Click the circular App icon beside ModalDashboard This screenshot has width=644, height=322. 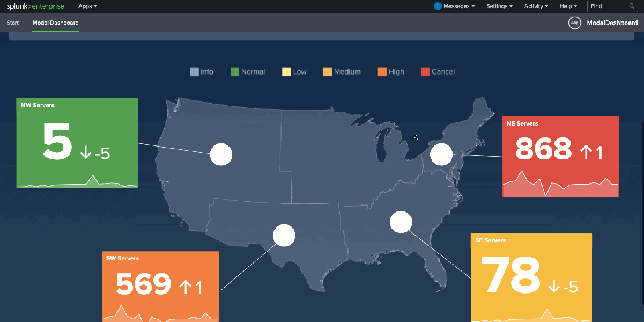(574, 23)
